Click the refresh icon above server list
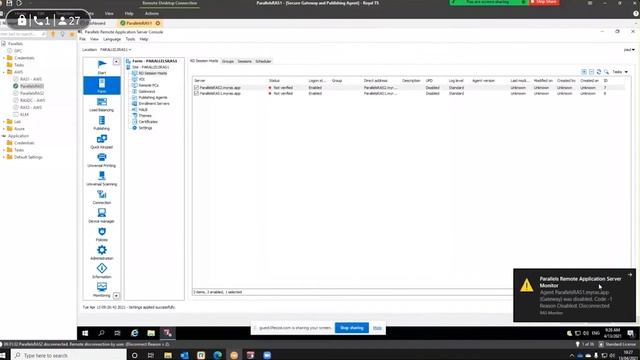 pyautogui.click(x=599, y=72)
